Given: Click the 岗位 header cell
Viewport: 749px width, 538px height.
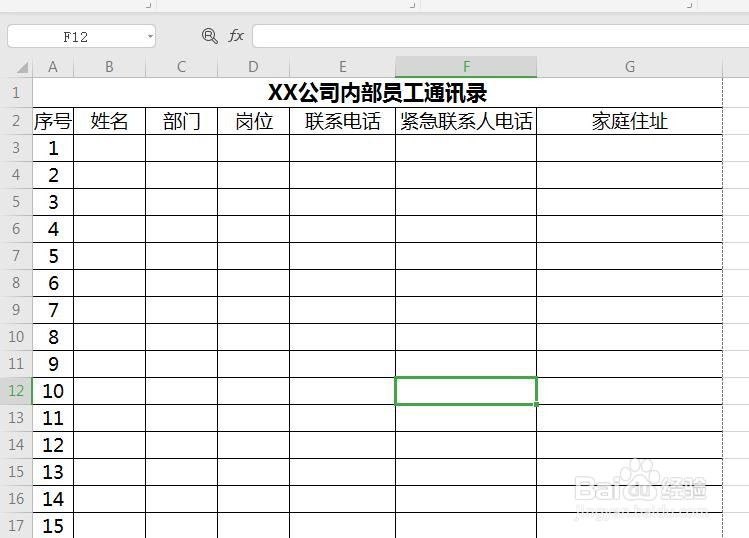Looking at the screenshot, I should click(253, 121).
